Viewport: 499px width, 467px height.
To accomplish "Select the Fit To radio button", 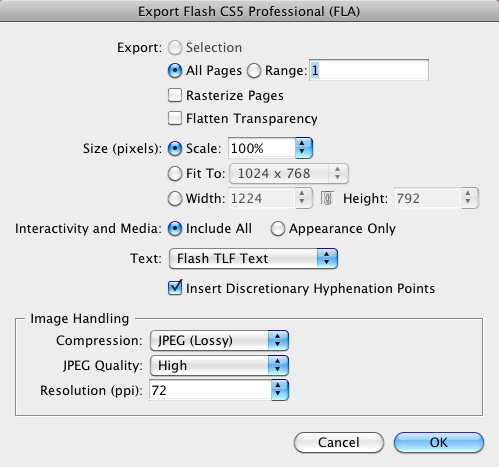I will point(175,174).
